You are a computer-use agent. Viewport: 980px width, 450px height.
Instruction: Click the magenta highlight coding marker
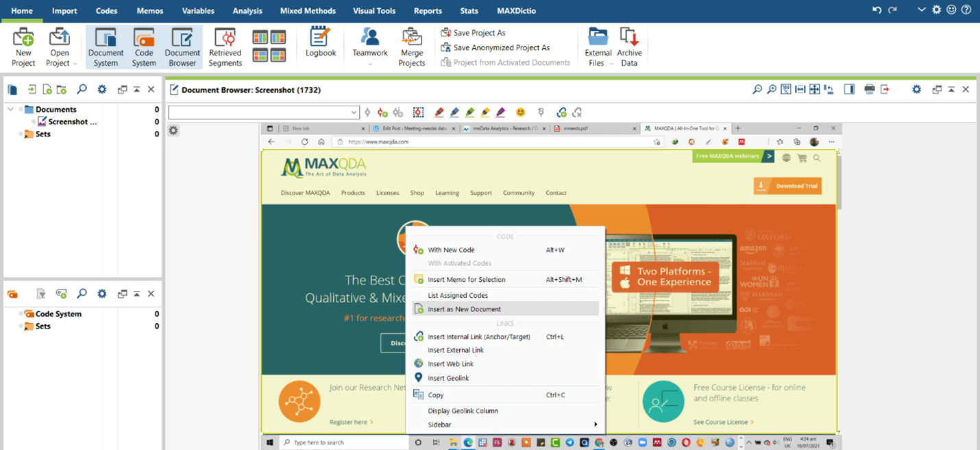(x=500, y=113)
